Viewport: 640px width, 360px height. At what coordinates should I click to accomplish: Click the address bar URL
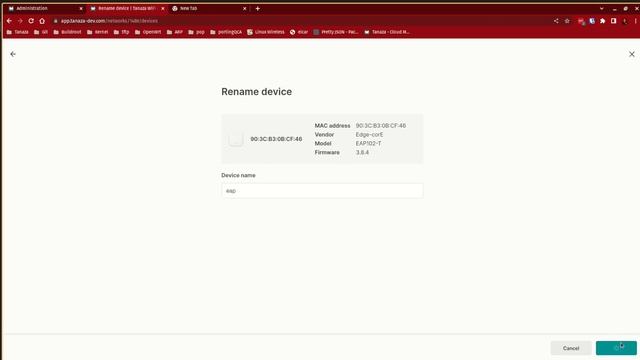tap(109, 21)
